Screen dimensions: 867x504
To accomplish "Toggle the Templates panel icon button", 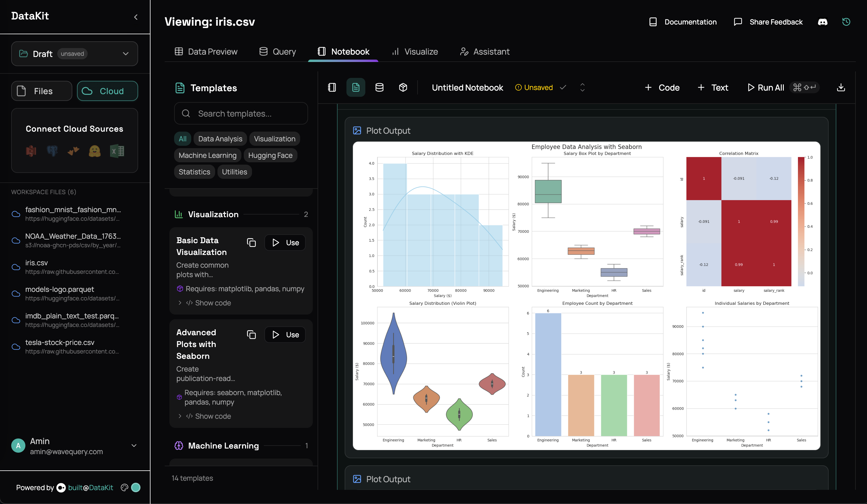I will point(355,87).
